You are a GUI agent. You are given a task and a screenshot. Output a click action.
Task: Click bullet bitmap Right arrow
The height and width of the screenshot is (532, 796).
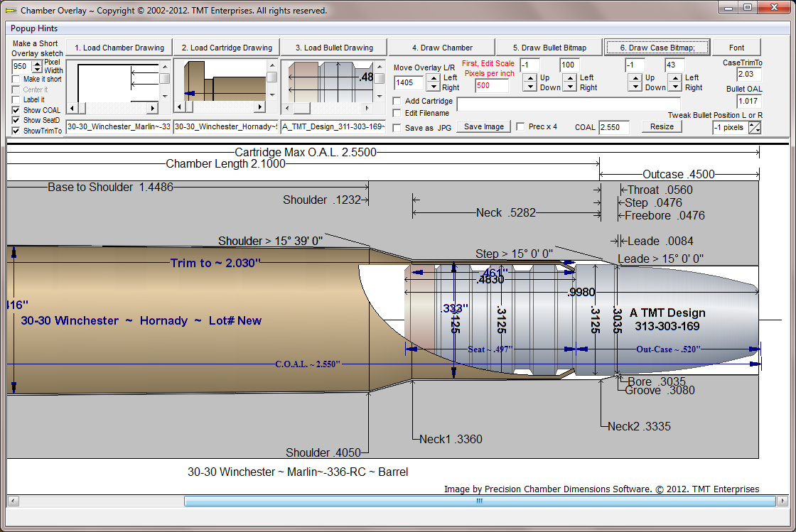pos(571,87)
